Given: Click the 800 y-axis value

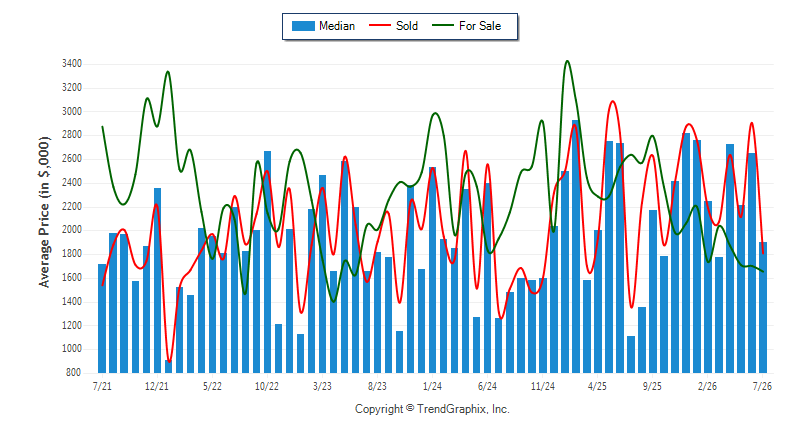Looking at the screenshot, I should click(x=73, y=373).
